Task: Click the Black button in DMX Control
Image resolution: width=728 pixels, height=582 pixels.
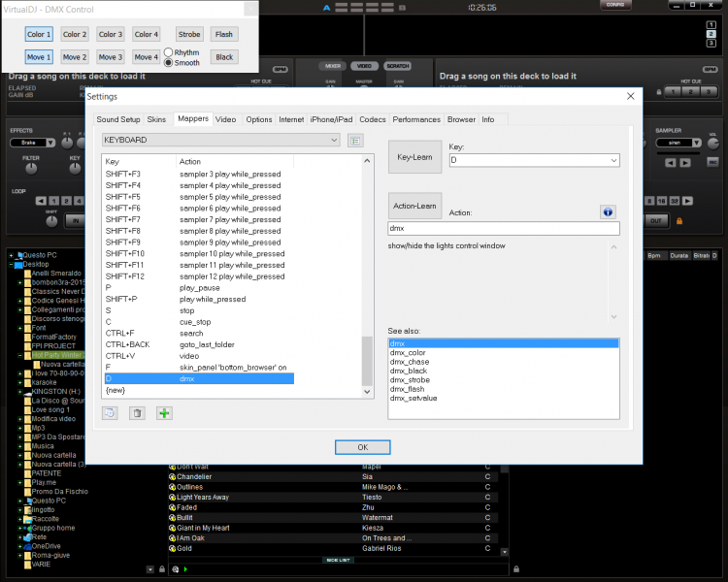Action: tap(224, 57)
